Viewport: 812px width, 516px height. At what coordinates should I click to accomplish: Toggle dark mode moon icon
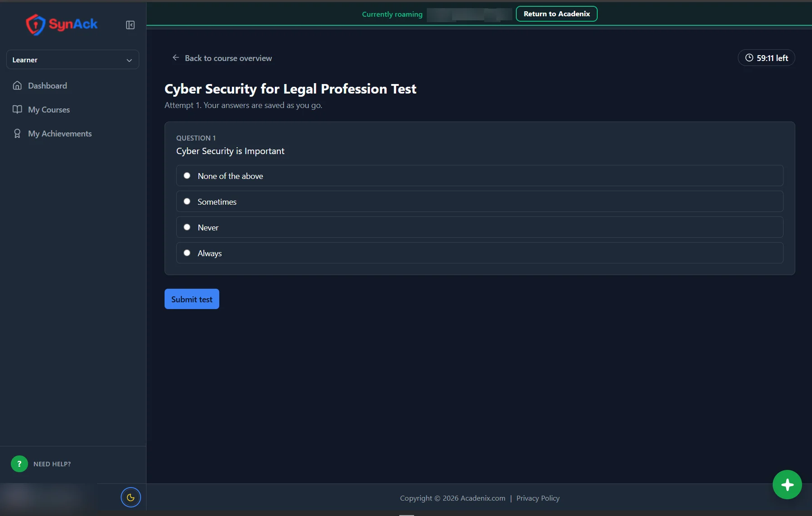pyautogui.click(x=131, y=497)
